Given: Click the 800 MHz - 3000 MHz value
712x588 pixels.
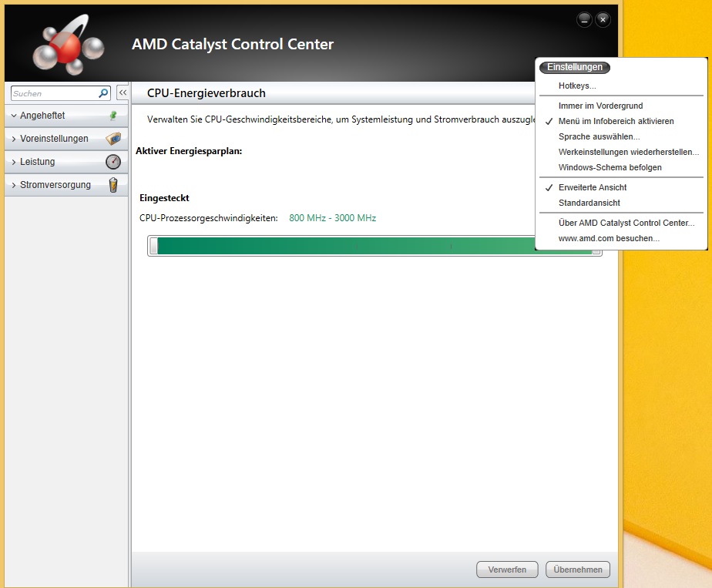Looking at the screenshot, I should point(332,218).
